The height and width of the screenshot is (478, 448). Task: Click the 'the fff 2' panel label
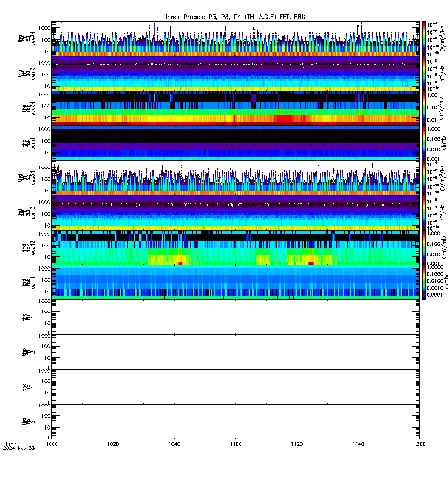pyautogui.click(x=29, y=352)
